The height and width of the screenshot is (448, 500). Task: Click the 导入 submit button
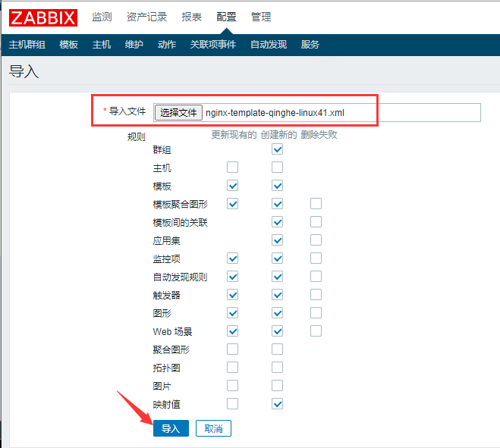[x=171, y=428]
